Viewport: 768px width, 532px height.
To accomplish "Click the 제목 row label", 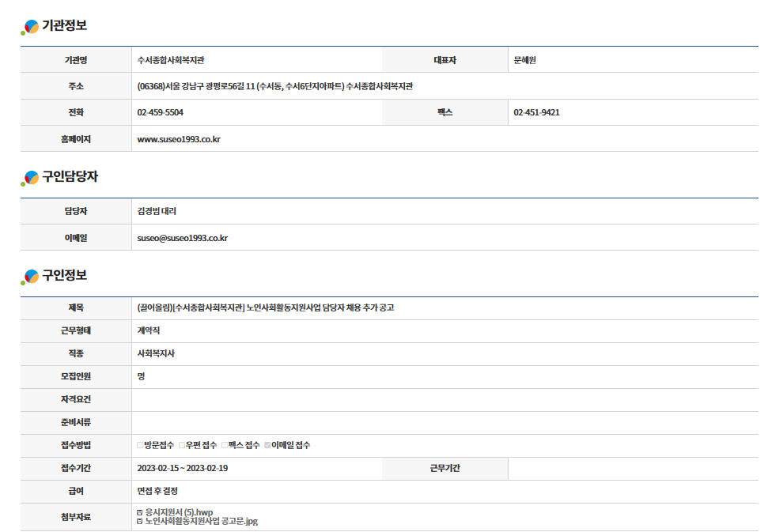I will click(x=76, y=308).
